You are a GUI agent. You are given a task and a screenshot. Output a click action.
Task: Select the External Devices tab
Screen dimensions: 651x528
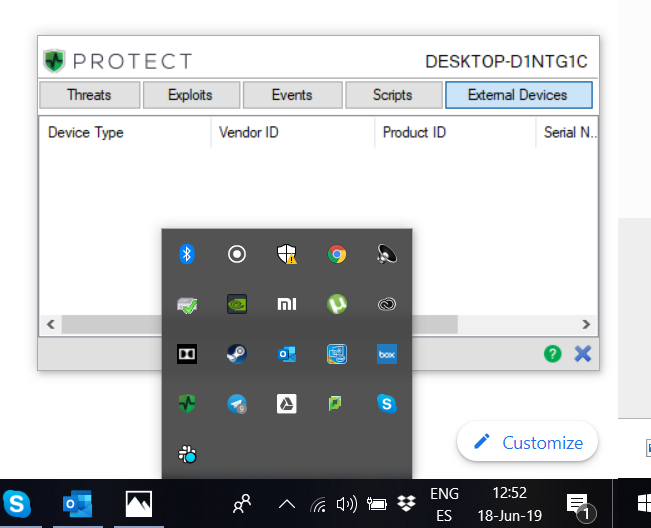519,95
